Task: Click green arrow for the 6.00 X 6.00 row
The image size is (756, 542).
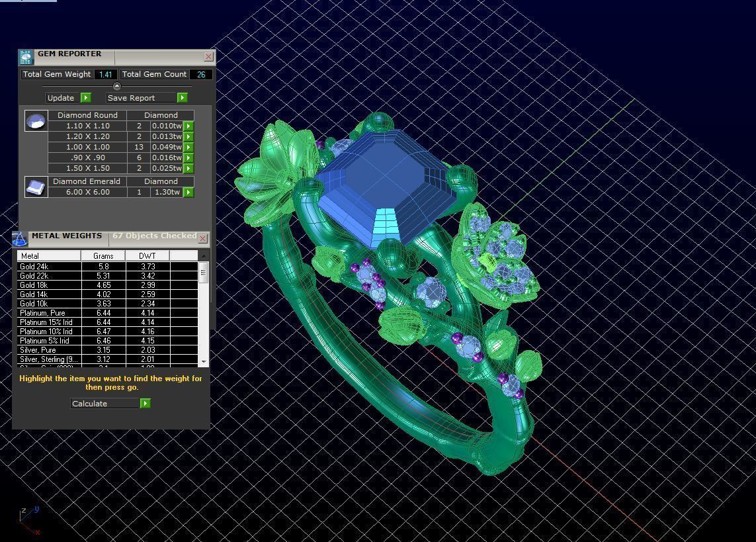Action: (189, 192)
